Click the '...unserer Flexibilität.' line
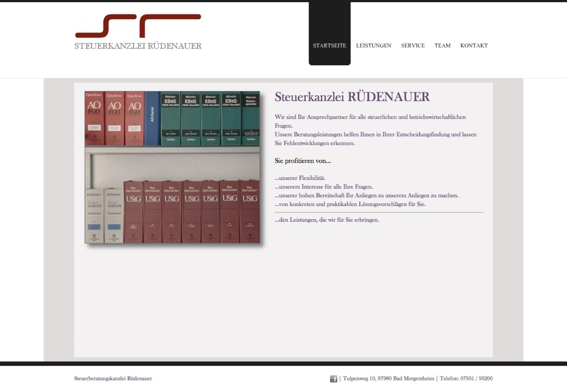This screenshot has width=567, height=392. [300, 178]
